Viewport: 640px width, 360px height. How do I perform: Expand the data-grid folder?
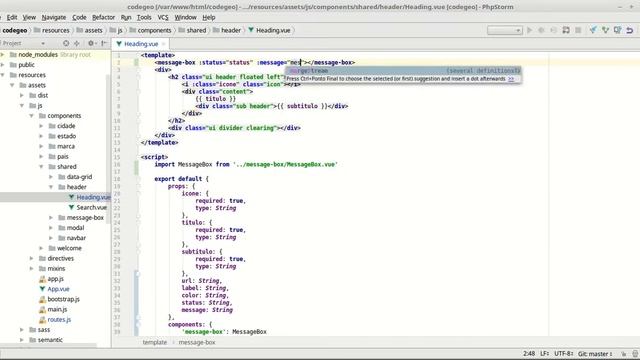point(51,177)
